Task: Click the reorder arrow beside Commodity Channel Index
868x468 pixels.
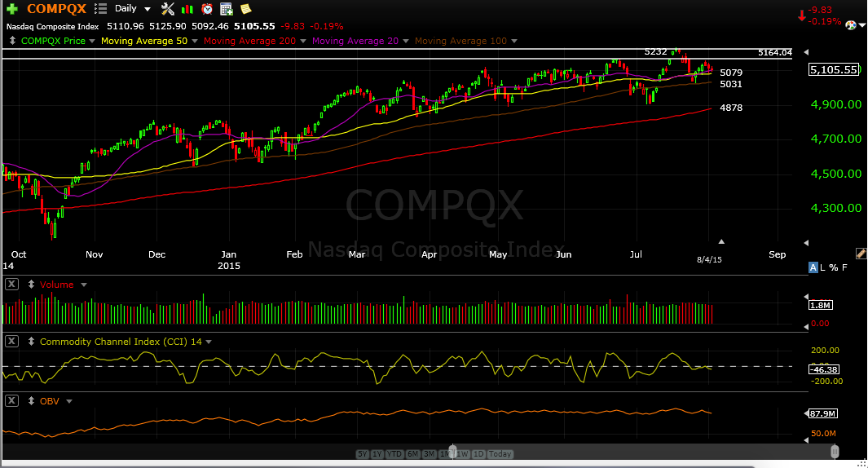Action: (32, 342)
